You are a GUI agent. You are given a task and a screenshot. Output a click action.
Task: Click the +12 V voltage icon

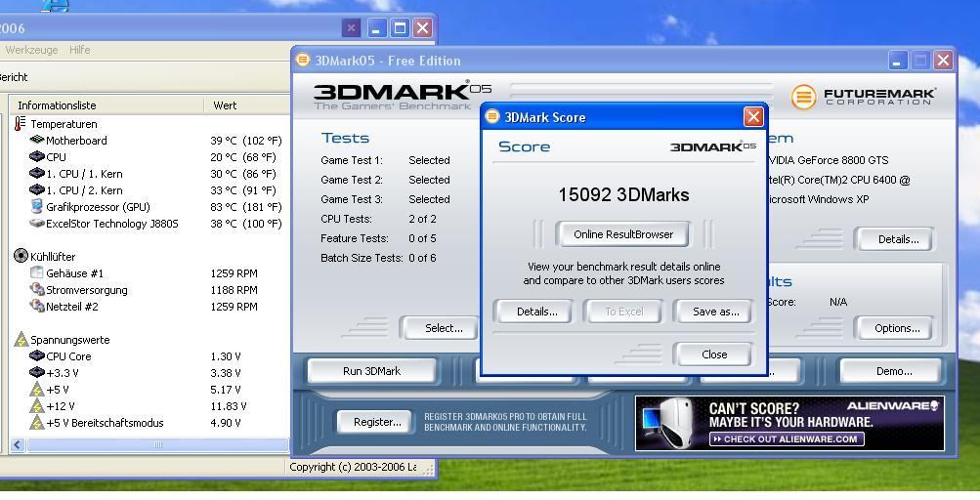(37, 406)
